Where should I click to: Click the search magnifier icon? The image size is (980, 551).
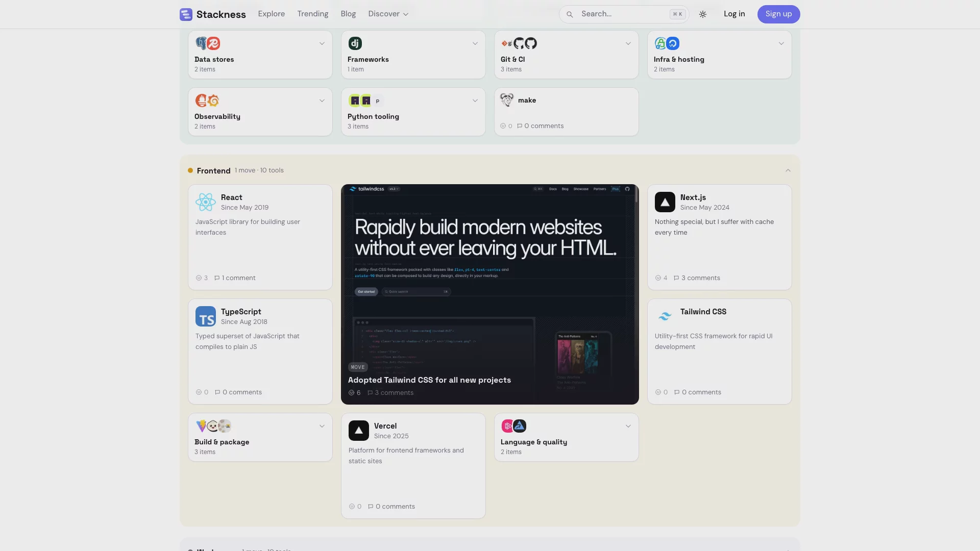570,14
